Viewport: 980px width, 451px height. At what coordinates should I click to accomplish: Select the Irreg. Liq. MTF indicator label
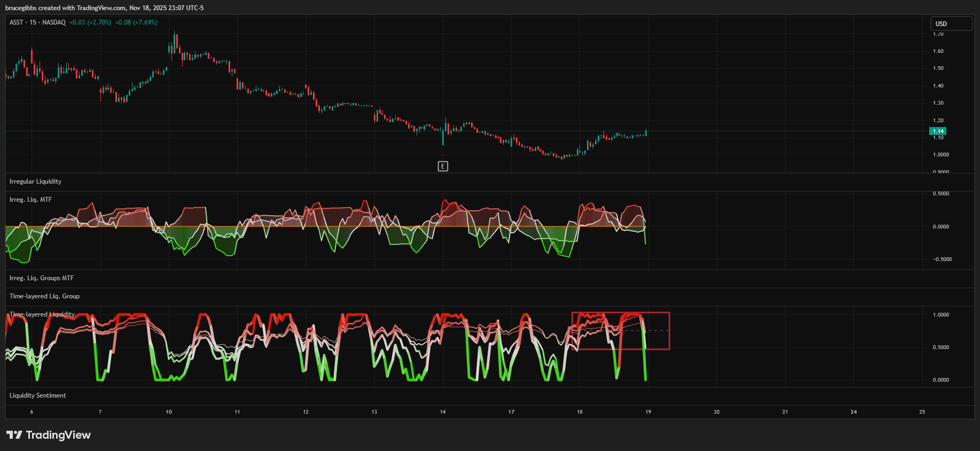tap(30, 200)
